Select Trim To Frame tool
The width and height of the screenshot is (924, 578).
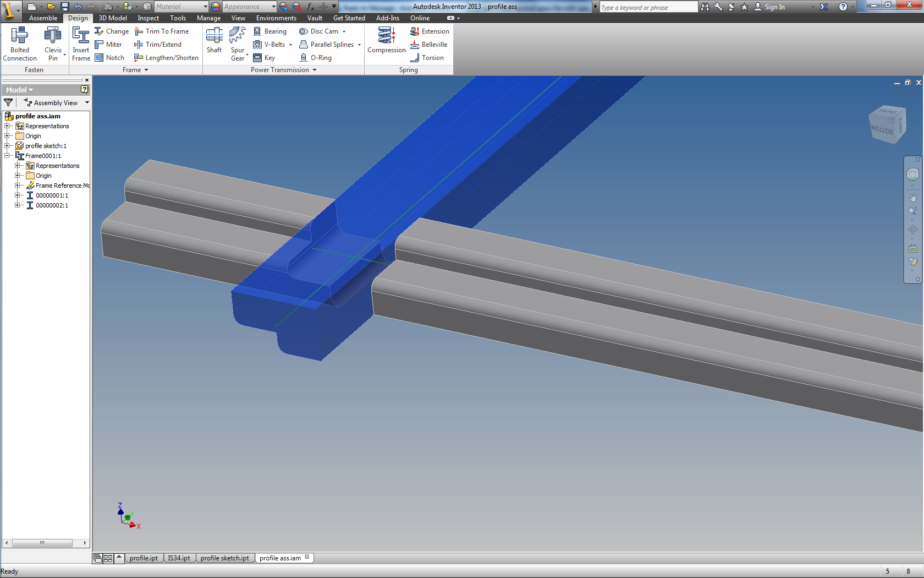[x=162, y=31]
